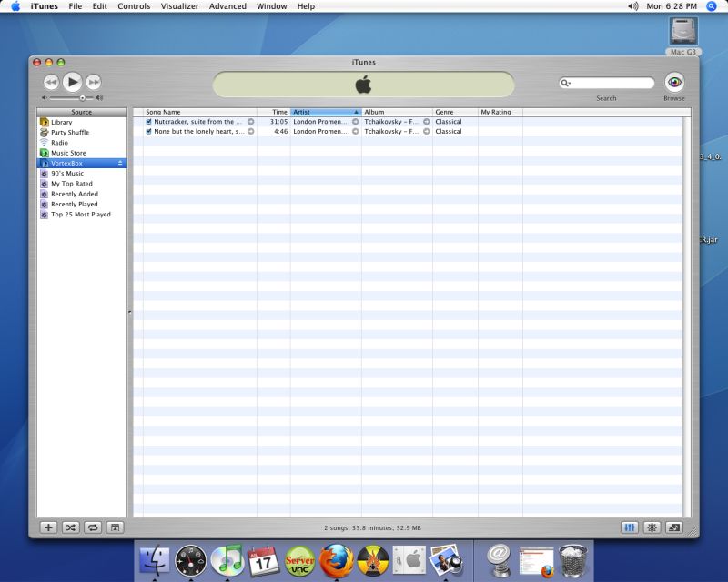Click the album arrow in the Nutcracker row
The width and height of the screenshot is (728, 582).
[x=426, y=122]
